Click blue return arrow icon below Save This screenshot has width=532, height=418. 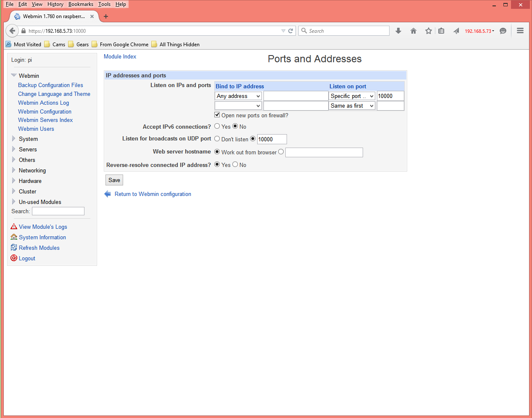click(x=108, y=194)
